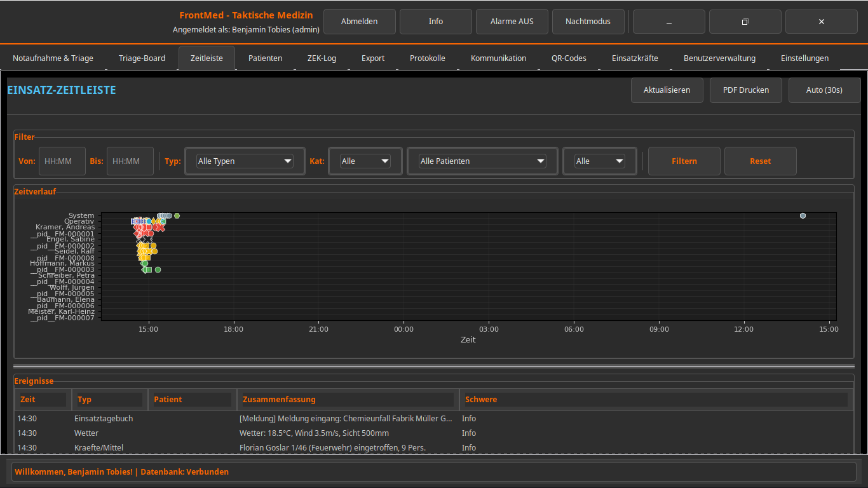Apply filters with the Filtern button
Image resolution: width=868 pixels, height=488 pixels.
pos(684,161)
